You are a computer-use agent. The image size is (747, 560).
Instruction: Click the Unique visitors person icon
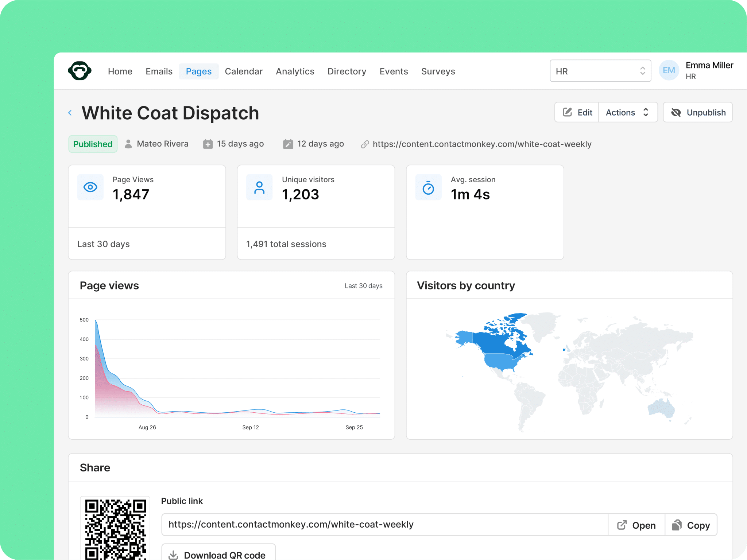(259, 187)
